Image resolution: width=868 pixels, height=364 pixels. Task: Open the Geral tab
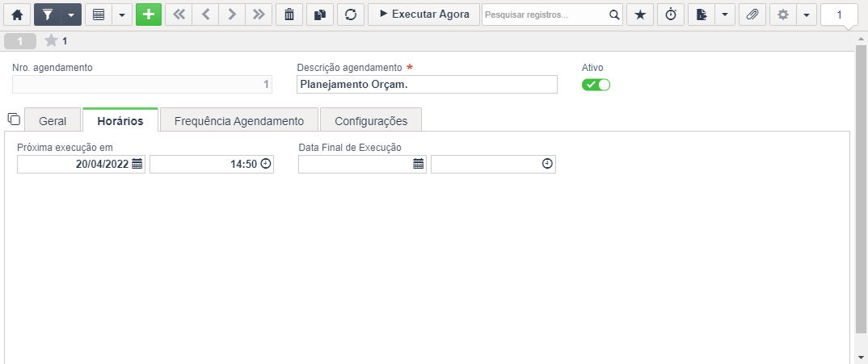pos(53,121)
